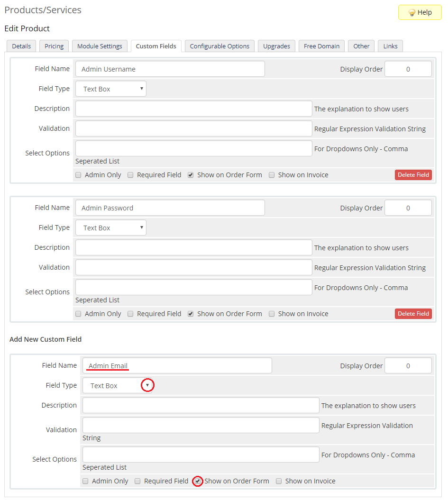The height and width of the screenshot is (500, 448).
Task: Click Display Order for new custom field
Action: [408, 365]
